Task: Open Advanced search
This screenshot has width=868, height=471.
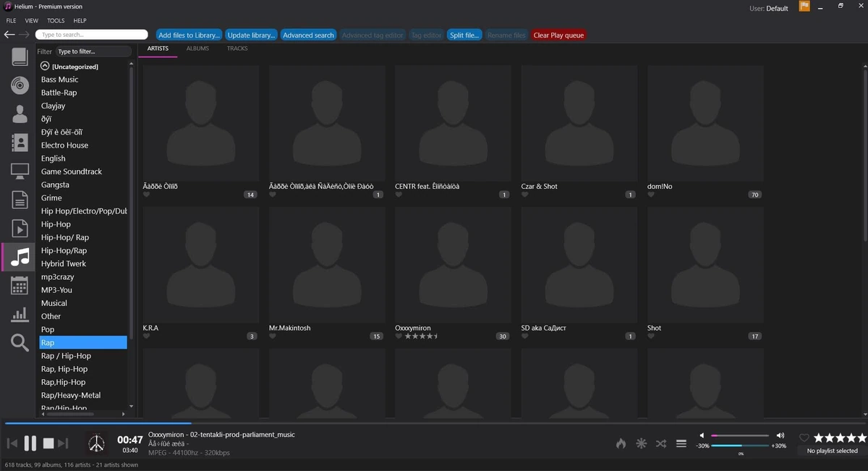Action: pos(308,35)
